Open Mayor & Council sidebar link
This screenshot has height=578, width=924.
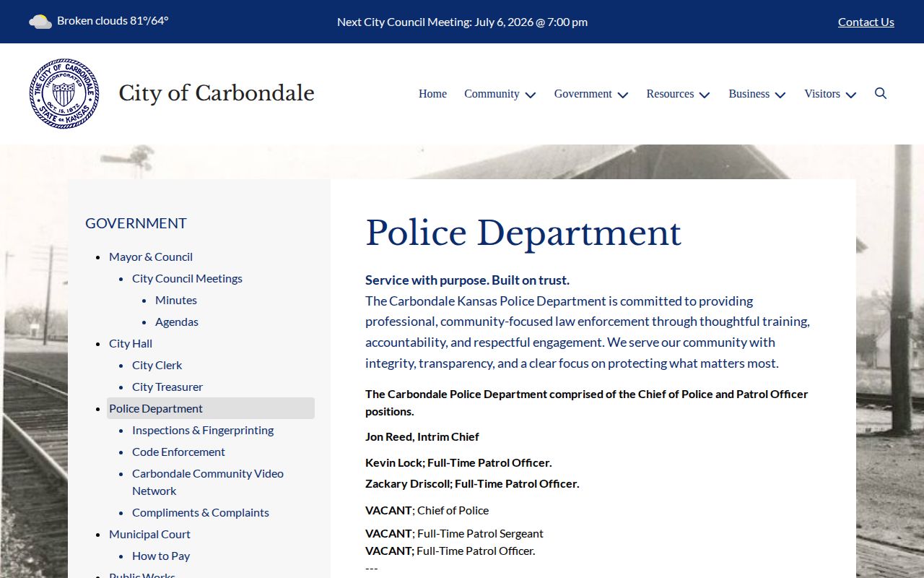(x=151, y=256)
